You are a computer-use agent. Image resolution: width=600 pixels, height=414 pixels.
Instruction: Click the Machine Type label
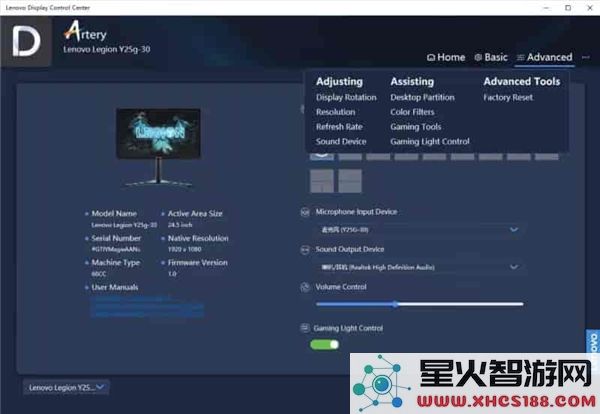coord(116,262)
